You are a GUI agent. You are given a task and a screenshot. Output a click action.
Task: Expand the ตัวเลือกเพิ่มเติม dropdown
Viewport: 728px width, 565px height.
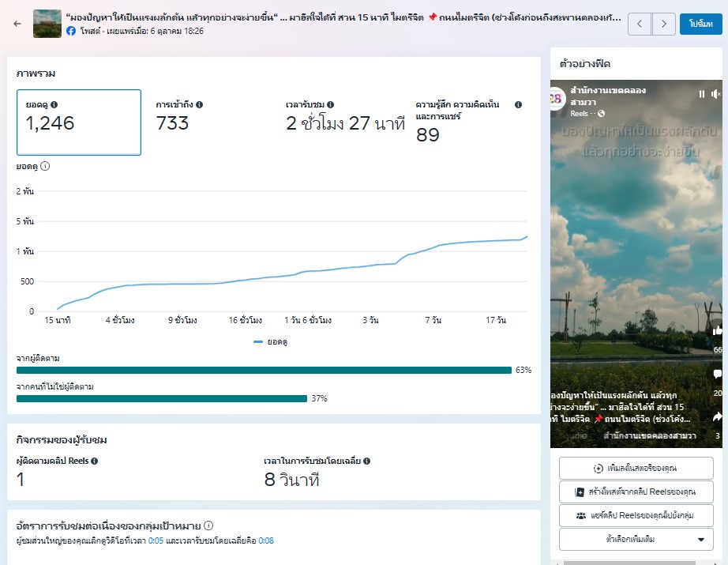[636, 540]
